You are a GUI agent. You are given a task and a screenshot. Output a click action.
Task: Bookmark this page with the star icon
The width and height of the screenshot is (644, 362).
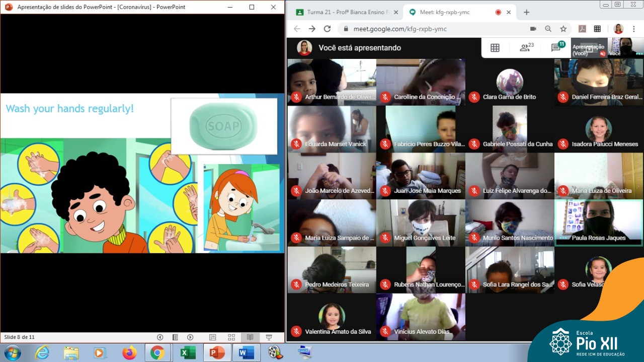point(563,29)
